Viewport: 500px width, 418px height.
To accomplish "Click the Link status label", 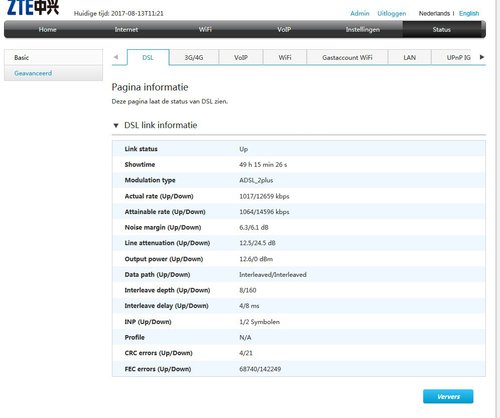I will coord(141,149).
